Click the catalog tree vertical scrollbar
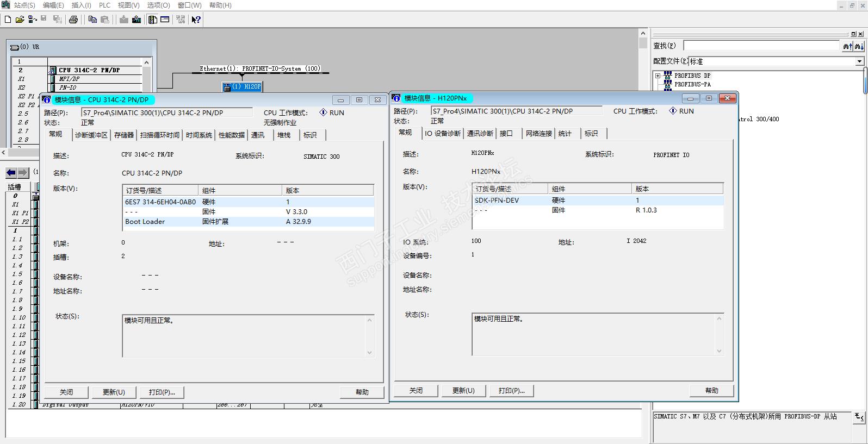The width and height of the screenshot is (868, 444). click(865, 81)
